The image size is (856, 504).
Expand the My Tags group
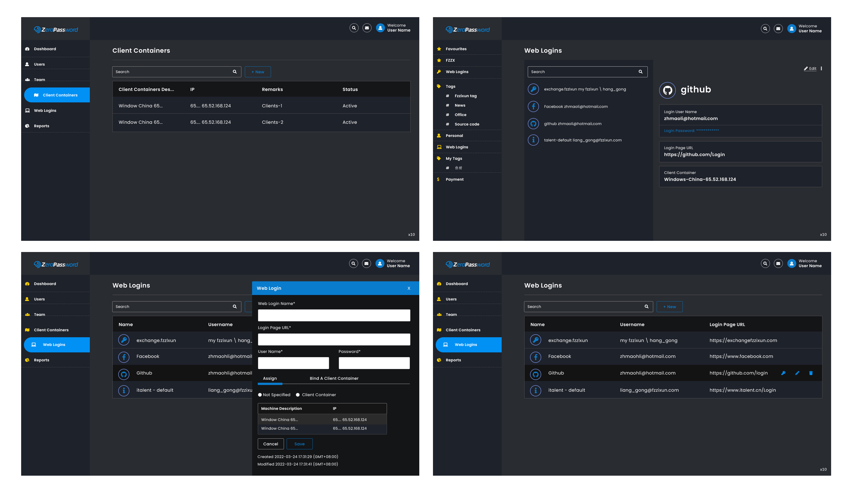454,159
